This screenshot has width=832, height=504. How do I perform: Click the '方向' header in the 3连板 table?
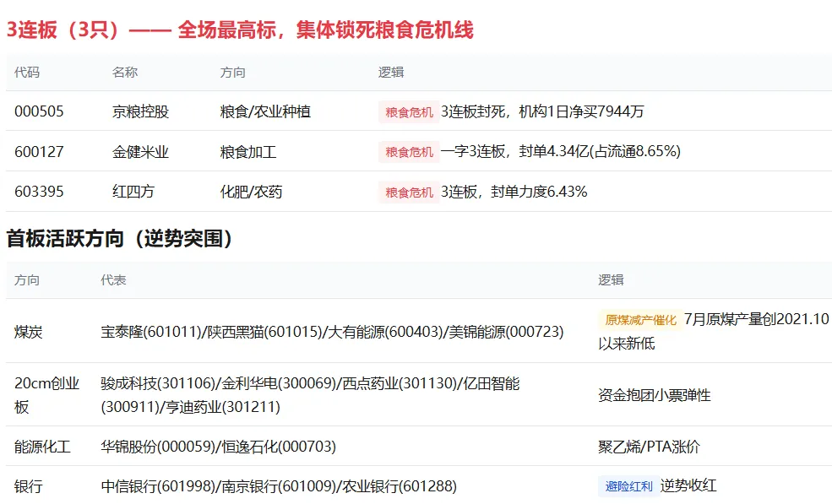pyautogui.click(x=233, y=72)
